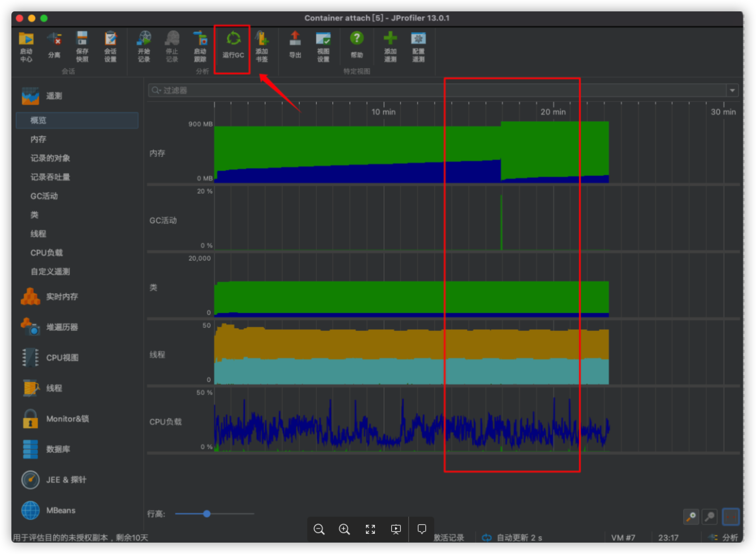Toggle auto update 2 s in status bar
The height and width of the screenshot is (554, 756).
512,538
